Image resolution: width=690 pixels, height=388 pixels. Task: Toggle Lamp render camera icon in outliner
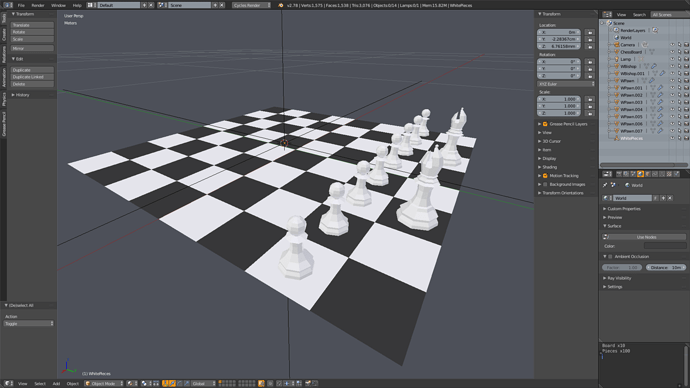click(x=686, y=59)
